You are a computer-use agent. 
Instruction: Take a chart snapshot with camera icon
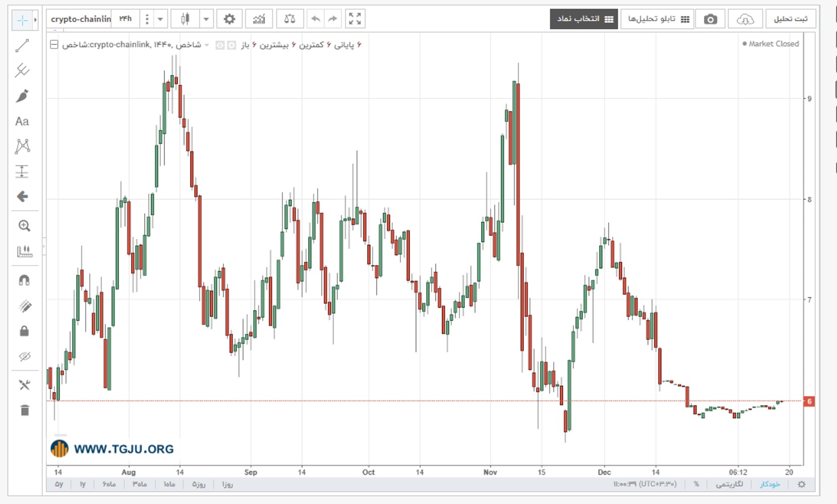point(710,19)
